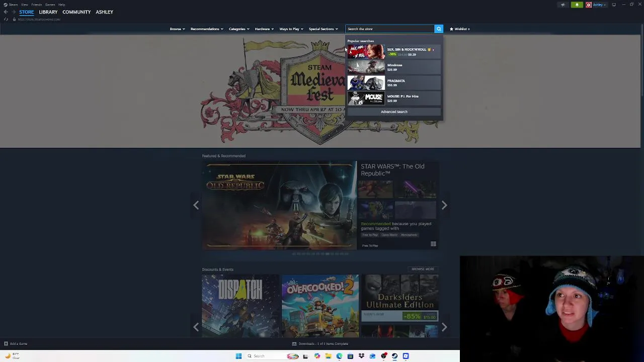
Task: Enter Big Picture mode via monitor icon
Action: [614, 5]
